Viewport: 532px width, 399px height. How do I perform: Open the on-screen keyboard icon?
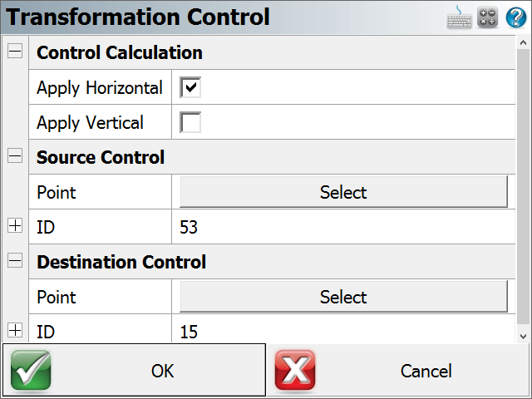(x=459, y=17)
